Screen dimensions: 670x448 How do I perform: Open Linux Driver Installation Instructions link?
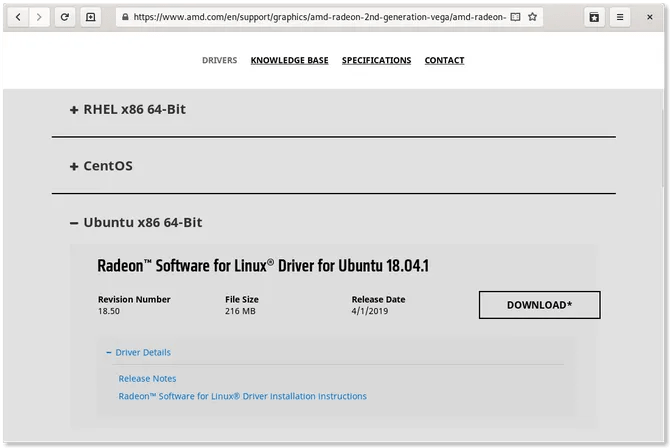click(x=242, y=396)
